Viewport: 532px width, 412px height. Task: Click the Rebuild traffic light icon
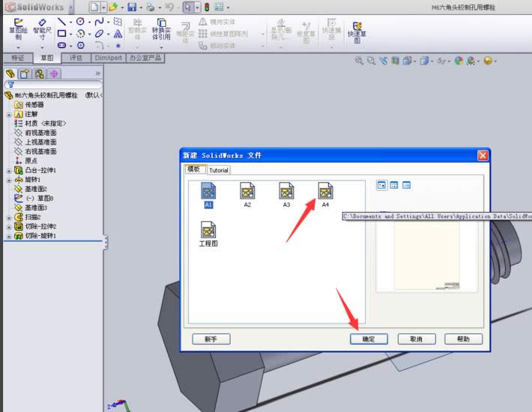[x=207, y=7]
